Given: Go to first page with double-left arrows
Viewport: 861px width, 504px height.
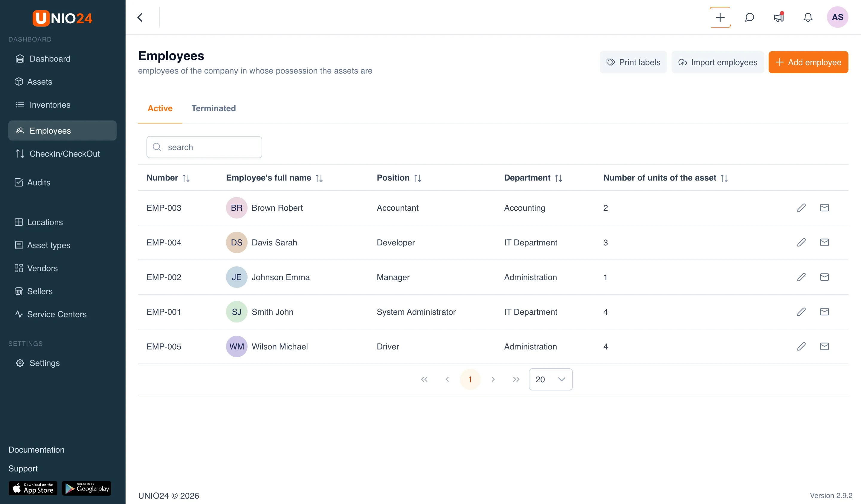Looking at the screenshot, I should tap(424, 379).
